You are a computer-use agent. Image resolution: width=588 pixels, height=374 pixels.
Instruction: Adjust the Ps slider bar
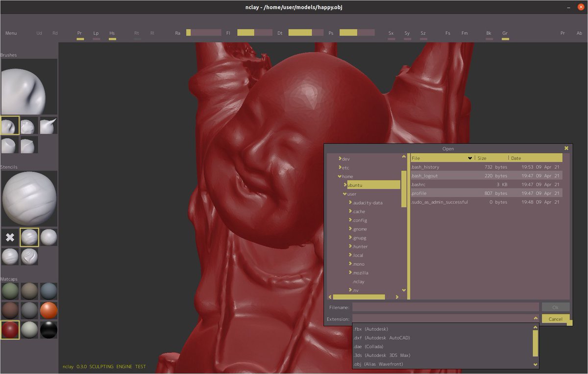(x=357, y=33)
